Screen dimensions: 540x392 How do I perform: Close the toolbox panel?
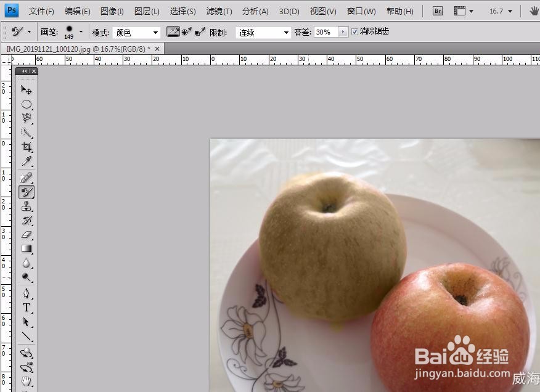(34, 71)
